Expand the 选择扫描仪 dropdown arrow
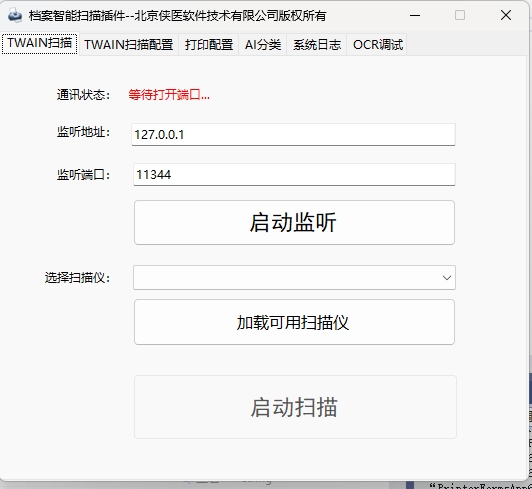The width and height of the screenshot is (532, 489). point(447,278)
